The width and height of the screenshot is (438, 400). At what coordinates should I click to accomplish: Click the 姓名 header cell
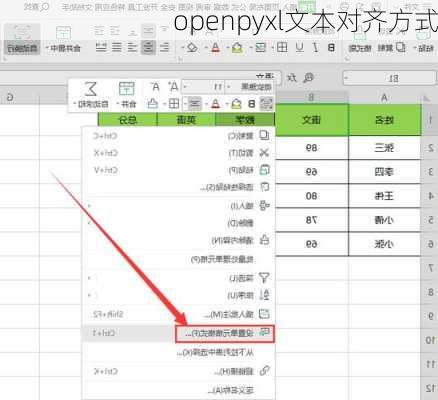[384, 120]
